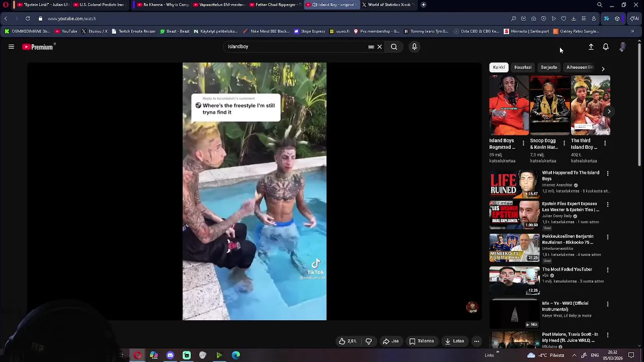
Task: Go to the YouTube Premium home logo
Action: coord(39,47)
